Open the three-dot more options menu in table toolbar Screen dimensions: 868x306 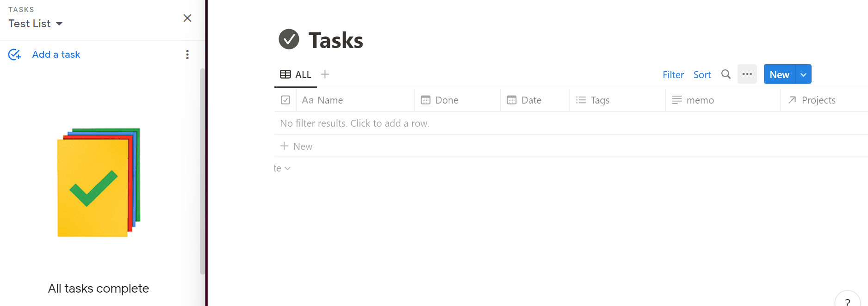point(747,74)
